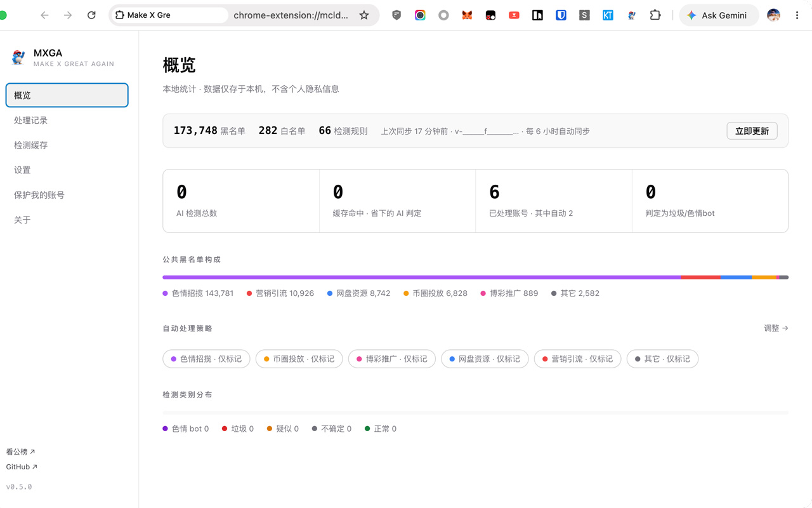Click the 色情招揽 143,781 legend entry
This screenshot has width=812, height=508.
tap(198, 293)
